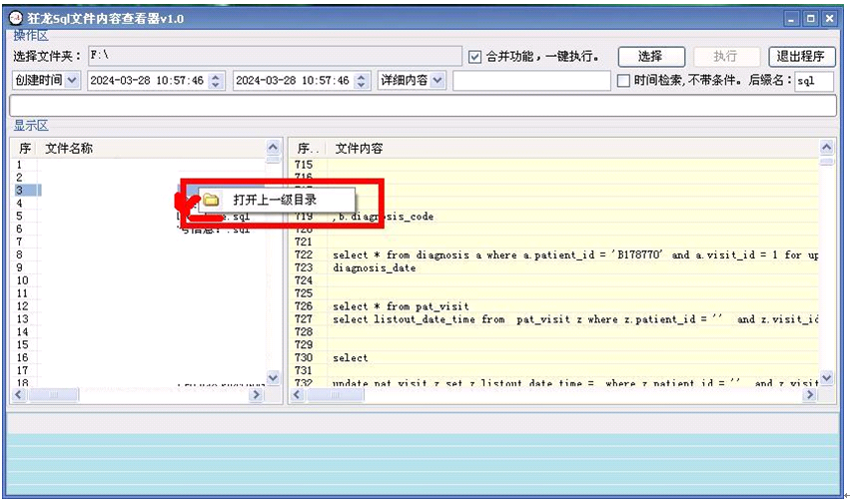Toggle 合并功能,一键执行 checkbox

pos(474,56)
